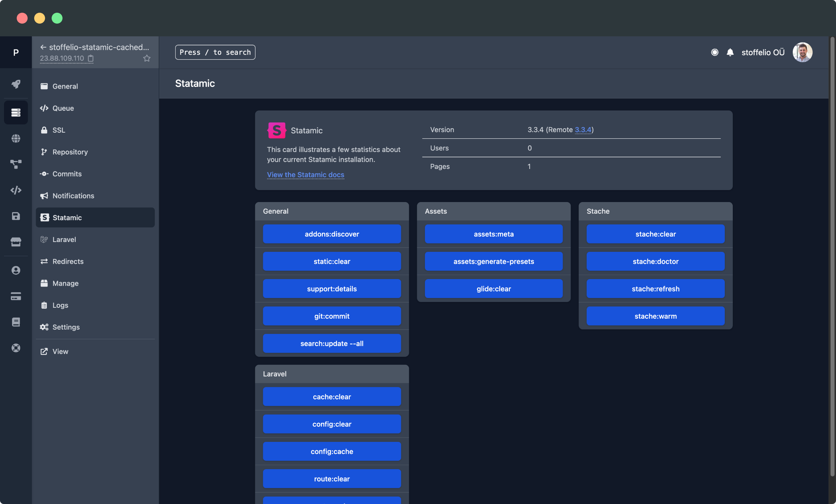The image size is (836, 504).
Task: Click the macOS green maximize button
Action: [57, 18]
